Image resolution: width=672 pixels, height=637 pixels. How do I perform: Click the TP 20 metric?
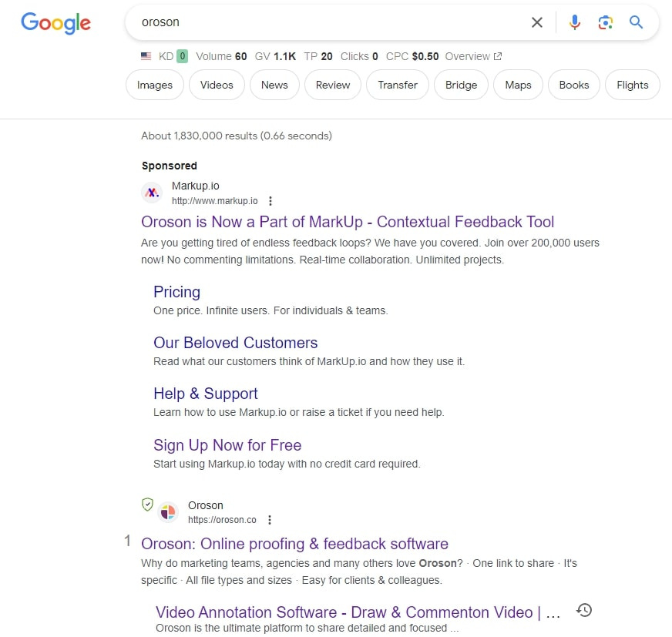318,56
